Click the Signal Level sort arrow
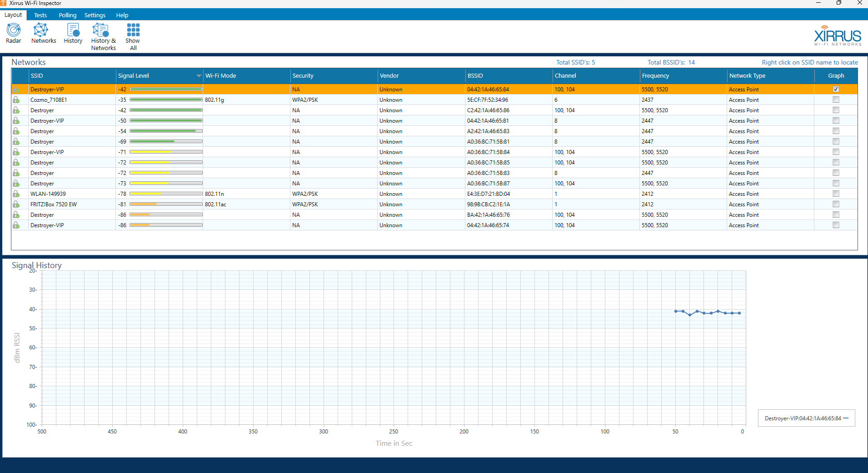 click(x=199, y=76)
